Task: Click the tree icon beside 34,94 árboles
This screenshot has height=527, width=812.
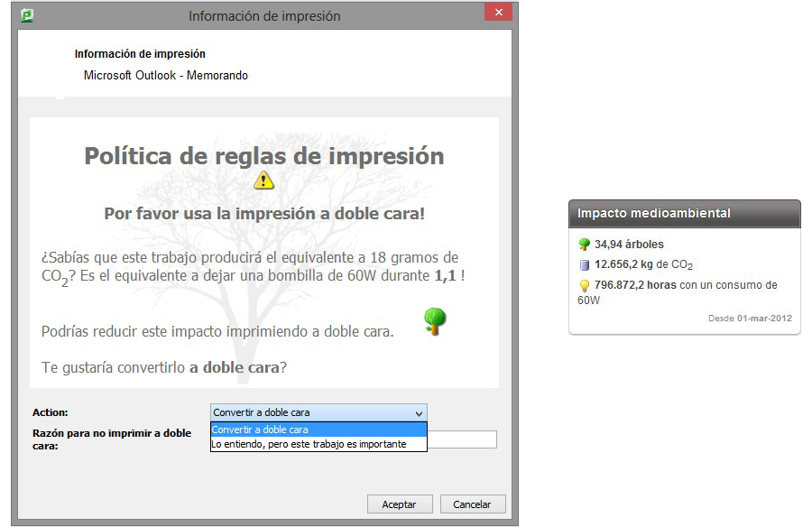Action: tap(585, 245)
